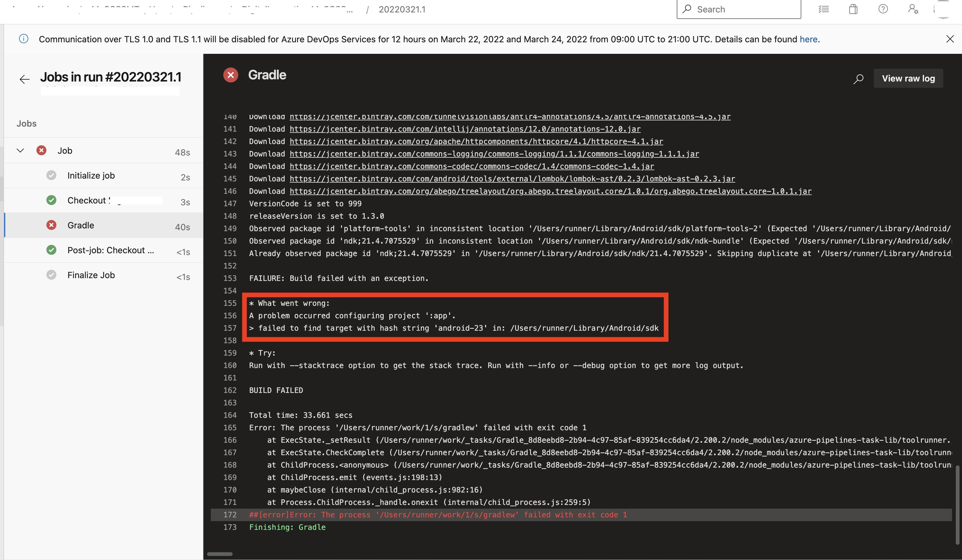
Task: Click the back arrow to jobs list
Action: pyautogui.click(x=23, y=78)
